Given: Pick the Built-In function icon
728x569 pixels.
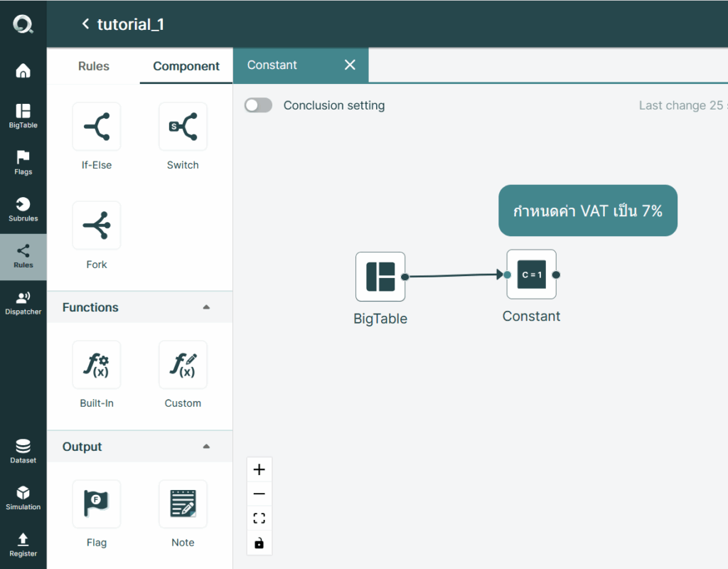Looking at the screenshot, I should (x=97, y=365).
